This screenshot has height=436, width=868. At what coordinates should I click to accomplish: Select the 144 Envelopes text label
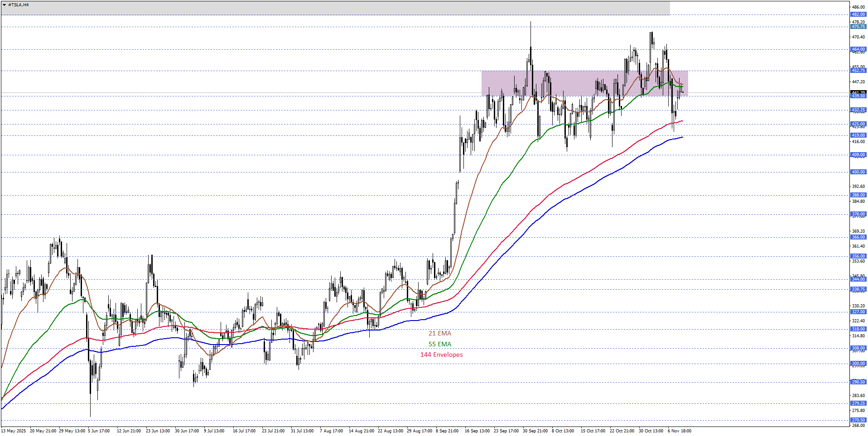(441, 355)
